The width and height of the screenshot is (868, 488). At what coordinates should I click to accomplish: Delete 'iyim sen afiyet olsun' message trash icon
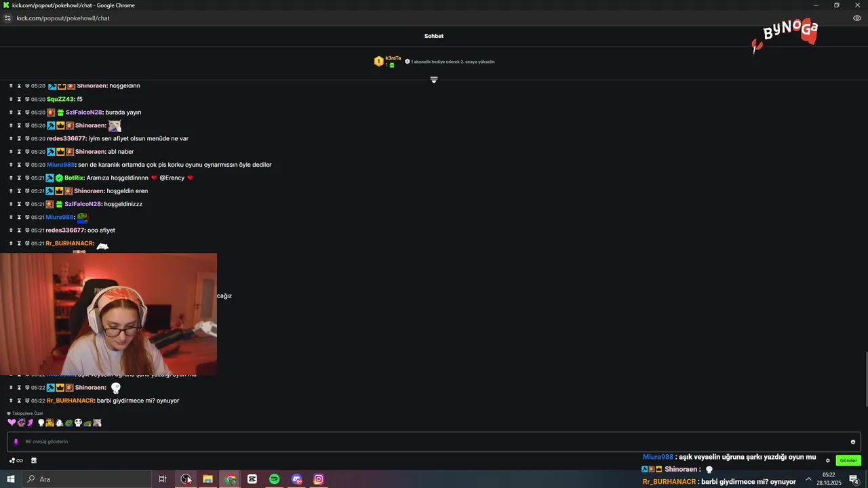[x=11, y=138]
